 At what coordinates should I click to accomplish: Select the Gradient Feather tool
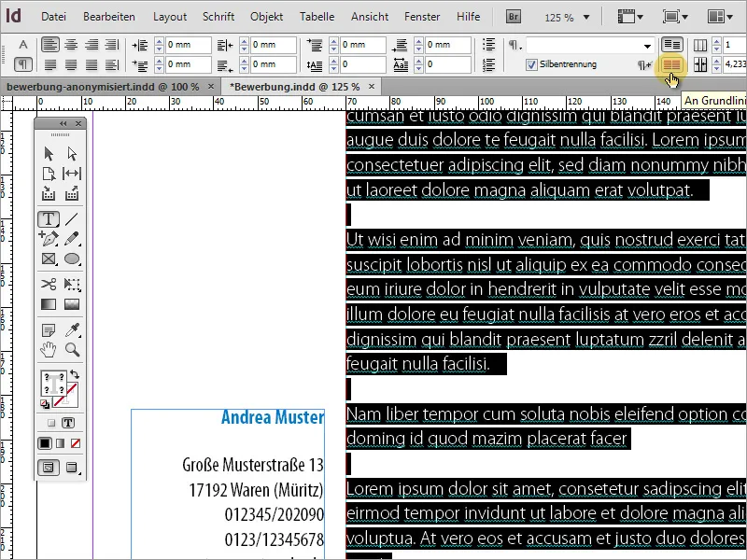(x=72, y=304)
